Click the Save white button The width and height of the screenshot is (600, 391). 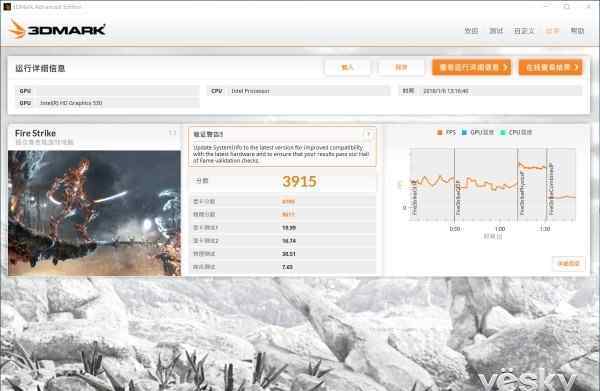point(401,68)
